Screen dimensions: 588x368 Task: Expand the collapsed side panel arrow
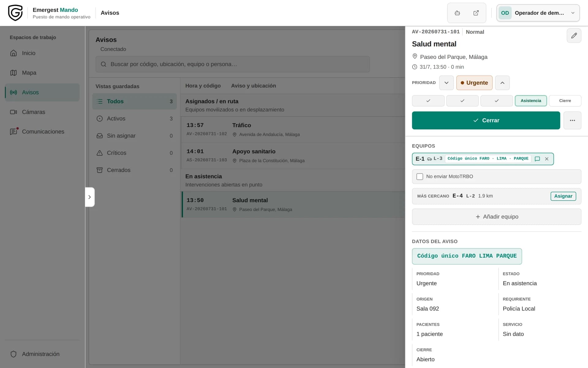[x=90, y=197]
